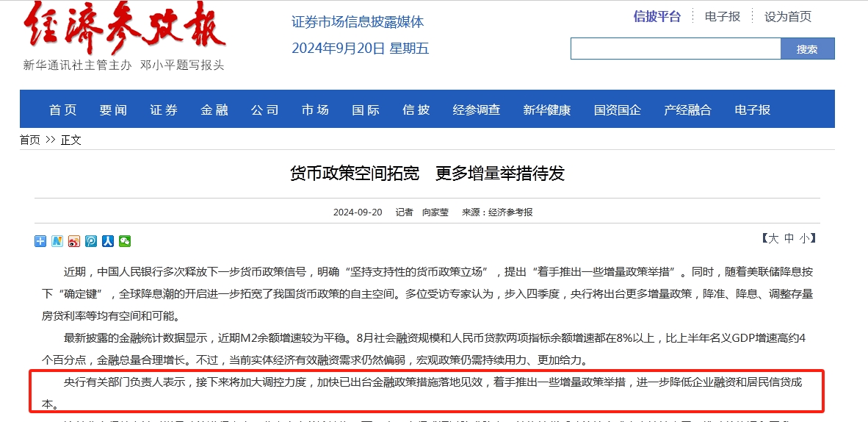Viewport: 868px width, 422px height.
Task: Open the 信披平台 top link
Action: tap(657, 17)
